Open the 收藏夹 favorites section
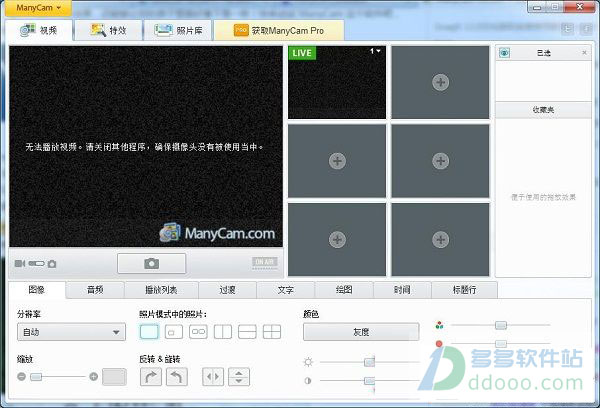The width and height of the screenshot is (600, 408). (x=543, y=110)
